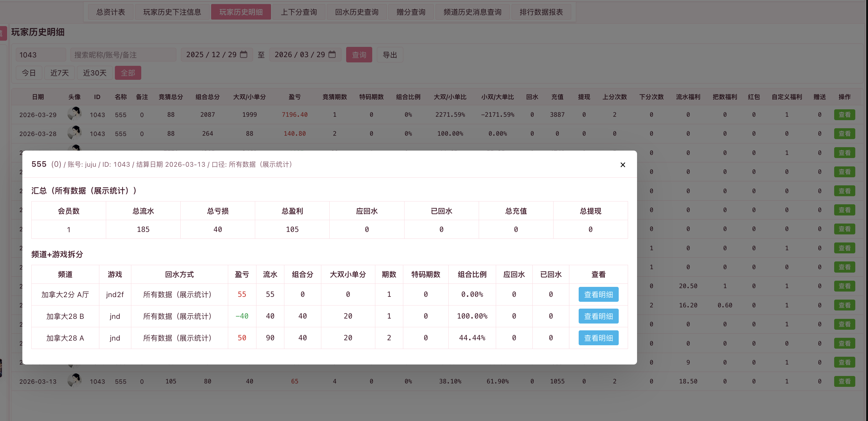The width and height of the screenshot is (868, 421).
Task: Open 玩家历史下注信息 tab
Action: [x=172, y=12]
